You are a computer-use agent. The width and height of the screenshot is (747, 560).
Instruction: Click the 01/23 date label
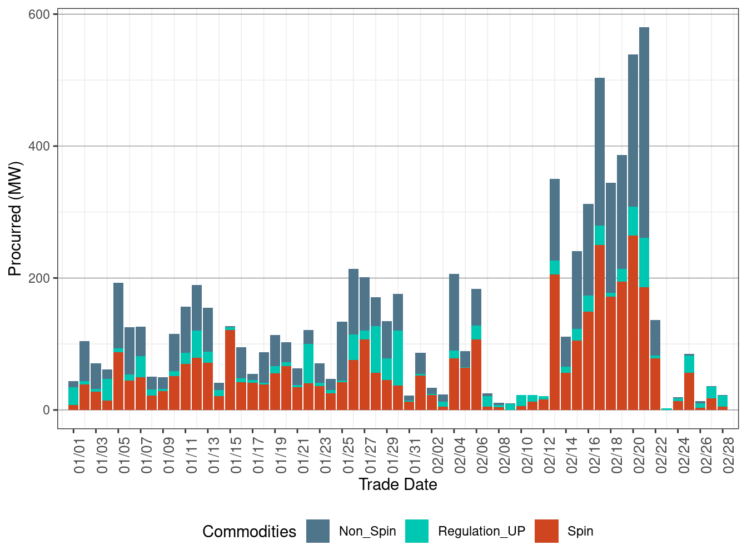click(x=326, y=456)
